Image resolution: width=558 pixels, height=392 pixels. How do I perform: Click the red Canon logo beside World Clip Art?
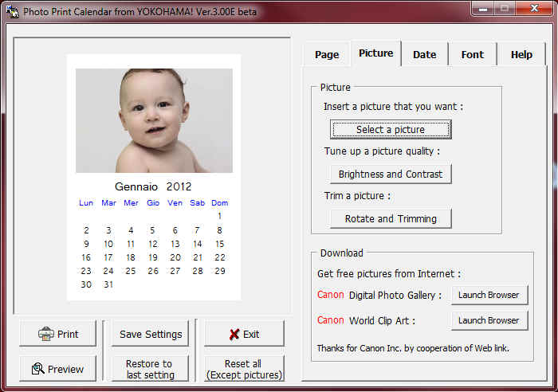[330, 319]
